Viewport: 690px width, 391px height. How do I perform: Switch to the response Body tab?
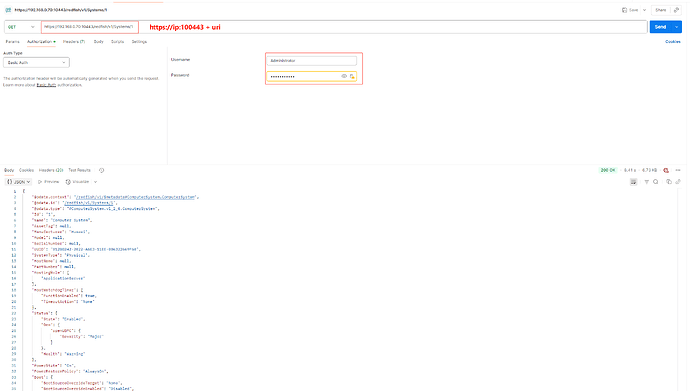pyautogui.click(x=9, y=170)
